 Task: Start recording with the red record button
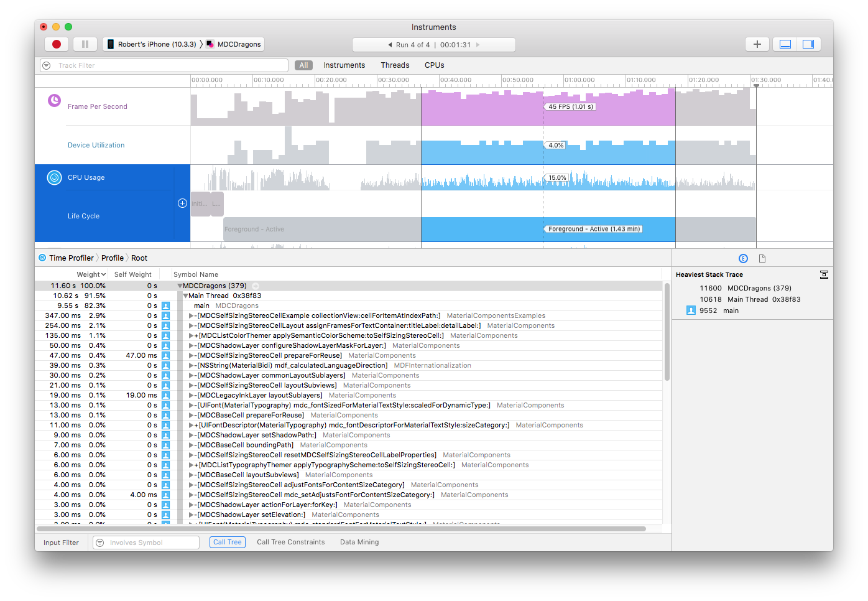(x=57, y=44)
